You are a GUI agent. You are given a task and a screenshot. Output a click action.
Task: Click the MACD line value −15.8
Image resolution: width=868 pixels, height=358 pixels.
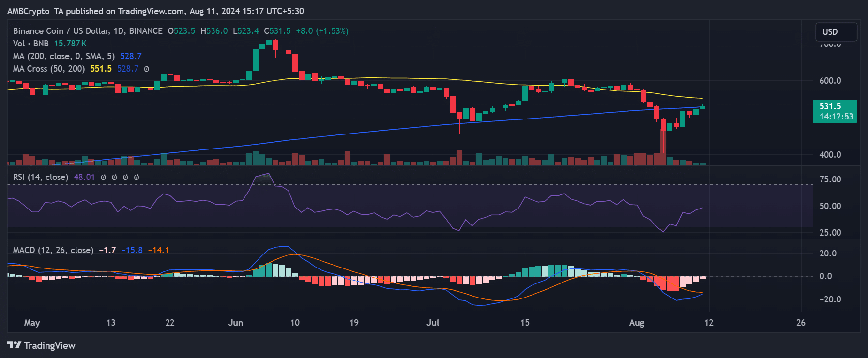132,250
